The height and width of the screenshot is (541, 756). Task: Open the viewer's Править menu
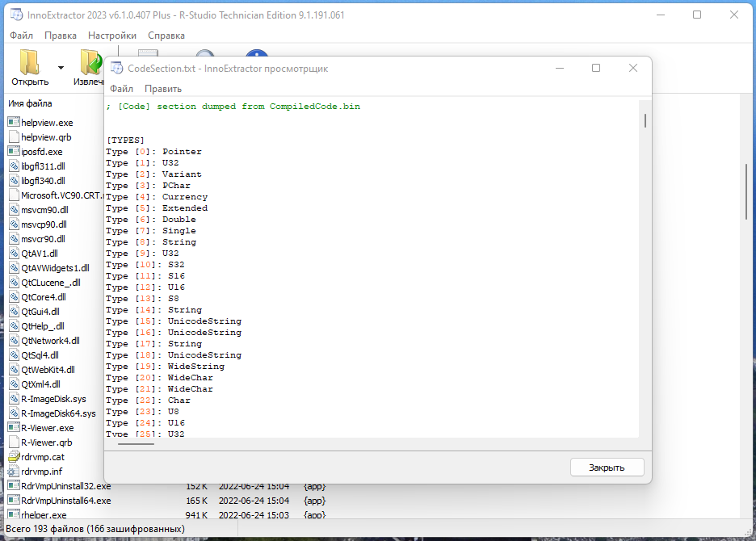[163, 89]
